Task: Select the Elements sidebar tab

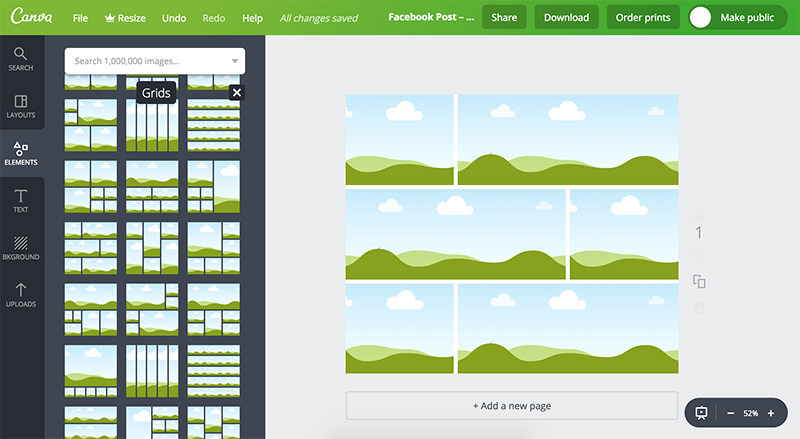Action: (x=21, y=153)
